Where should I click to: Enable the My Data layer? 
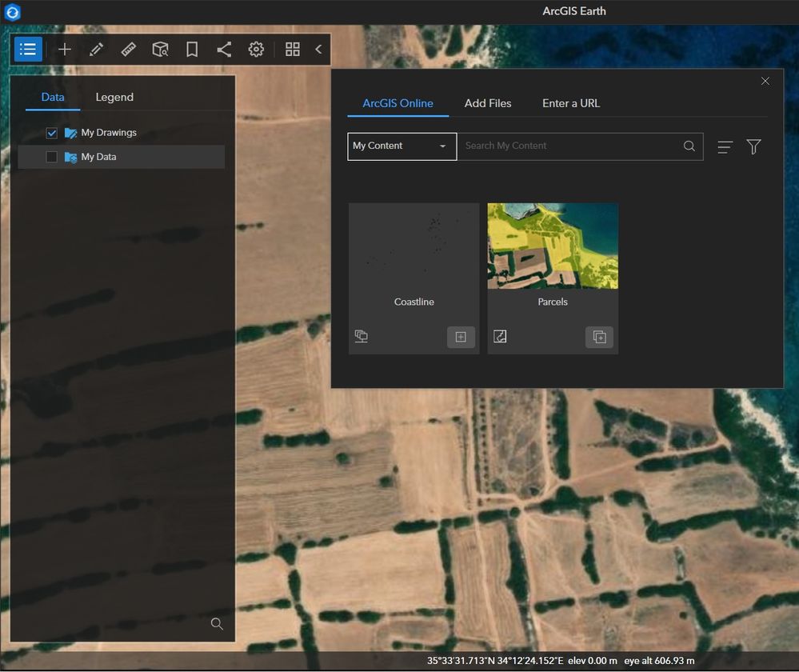[x=51, y=156]
